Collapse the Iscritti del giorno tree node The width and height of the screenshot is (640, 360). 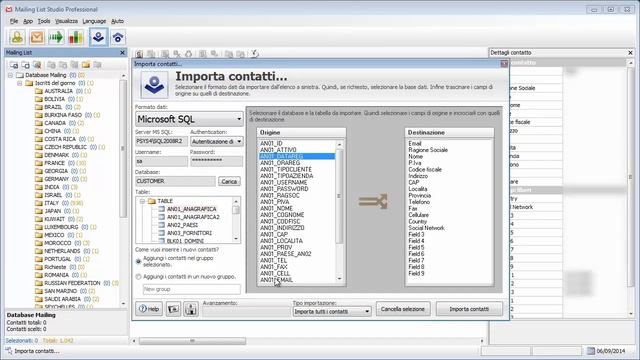pyautogui.click(x=20, y=83)
